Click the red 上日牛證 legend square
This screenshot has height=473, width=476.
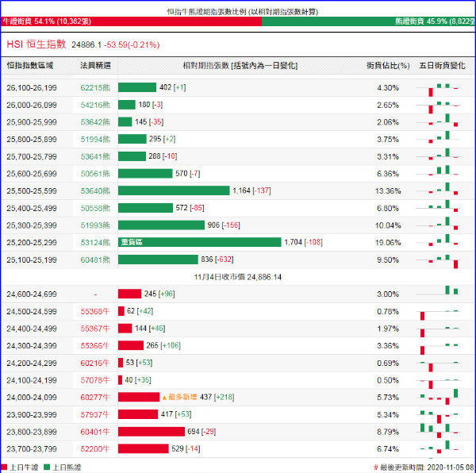tap(4, 467)
